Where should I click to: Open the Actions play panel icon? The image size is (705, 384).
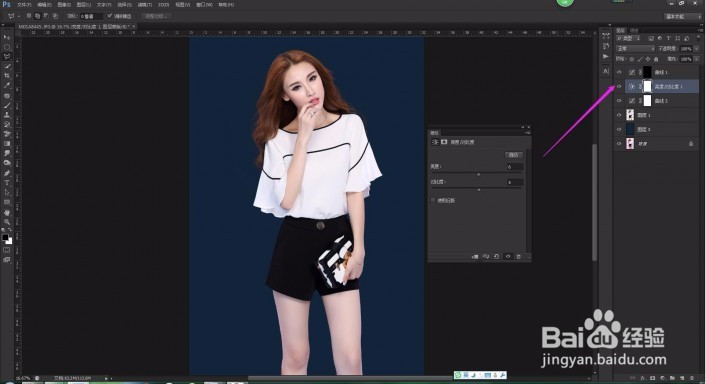click(606, 56)
